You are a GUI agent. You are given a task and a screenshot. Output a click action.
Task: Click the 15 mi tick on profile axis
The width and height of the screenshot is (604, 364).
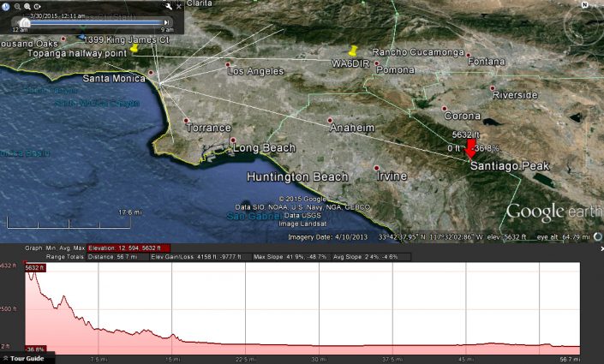(172, 360)
